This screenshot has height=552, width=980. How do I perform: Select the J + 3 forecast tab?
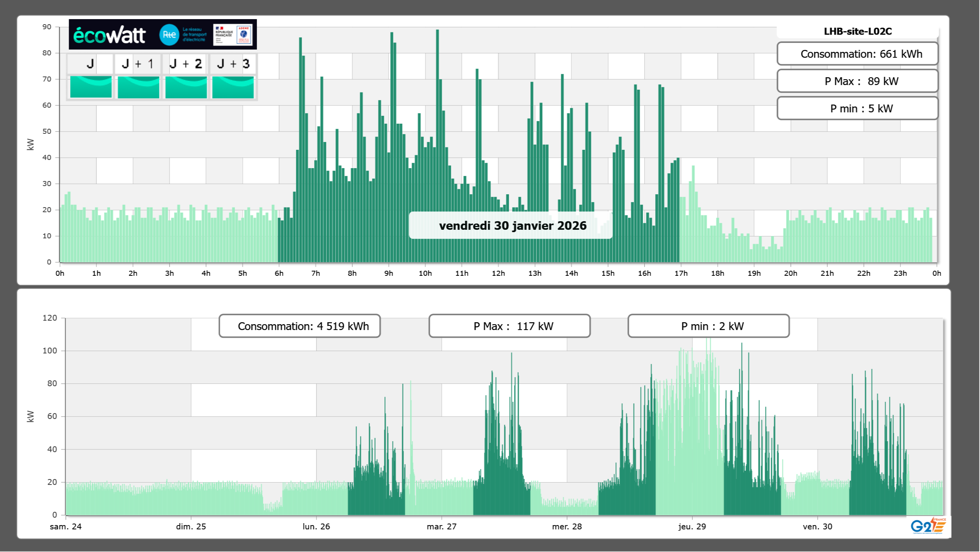pos(233,64)
